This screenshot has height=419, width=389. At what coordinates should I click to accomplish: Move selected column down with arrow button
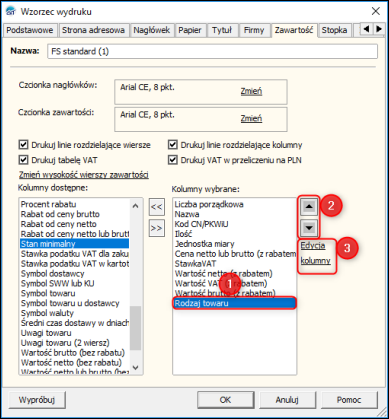(309, 228)
